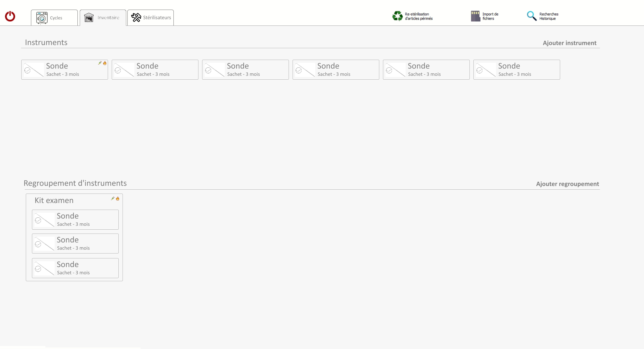Select the bottom Sonde inside Kit examen
The width and height of the screenshot is (644, 349).
pos(75,268)
